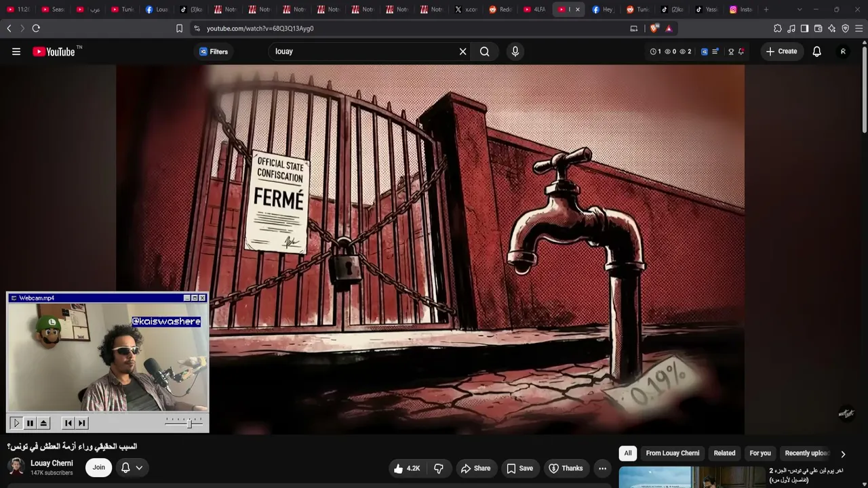
Task: Open the account avatar menu
Action: click(843, 52)
